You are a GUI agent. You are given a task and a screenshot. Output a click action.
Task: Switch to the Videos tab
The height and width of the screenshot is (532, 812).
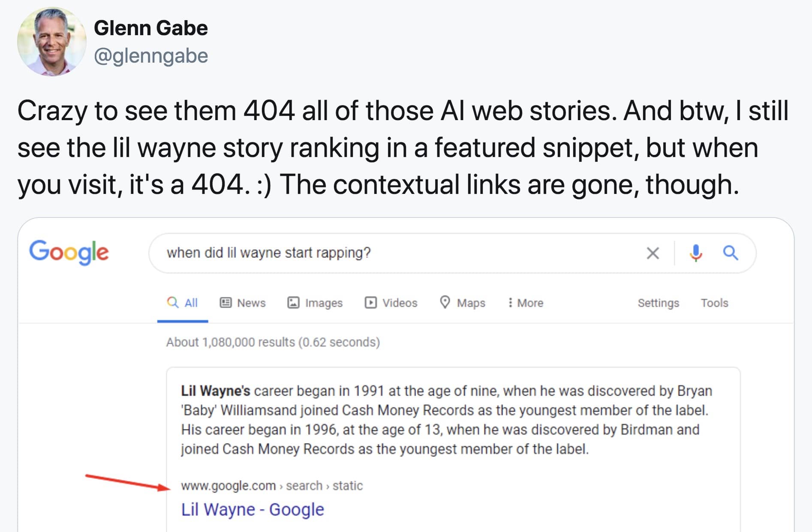391,303
